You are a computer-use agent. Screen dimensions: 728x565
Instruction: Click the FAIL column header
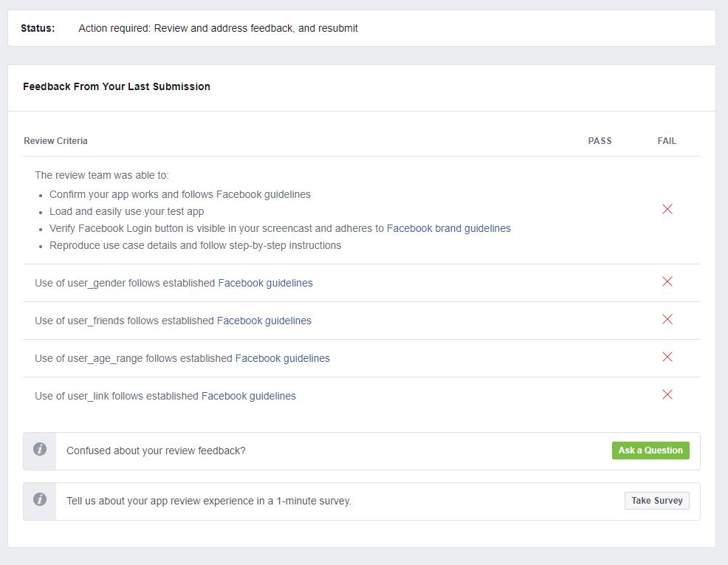coord(667,140)
